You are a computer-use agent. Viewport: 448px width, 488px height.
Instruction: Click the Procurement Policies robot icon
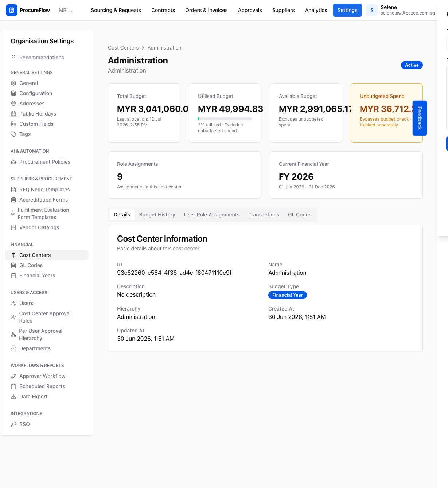(x=13, y=162)
